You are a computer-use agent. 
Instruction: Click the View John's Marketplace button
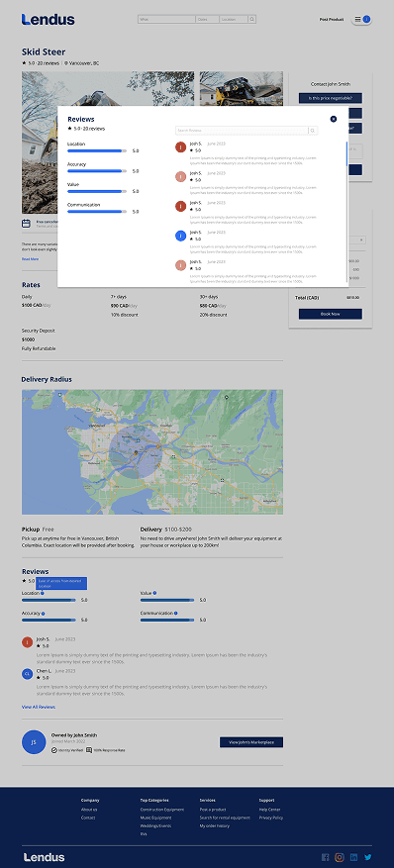click(x=251, y=741)
